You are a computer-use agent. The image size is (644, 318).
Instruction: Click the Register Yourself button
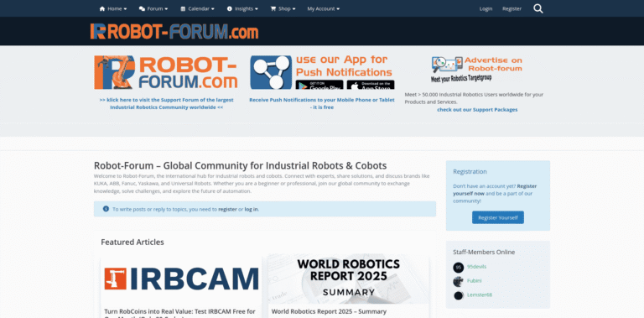(498, 218)
